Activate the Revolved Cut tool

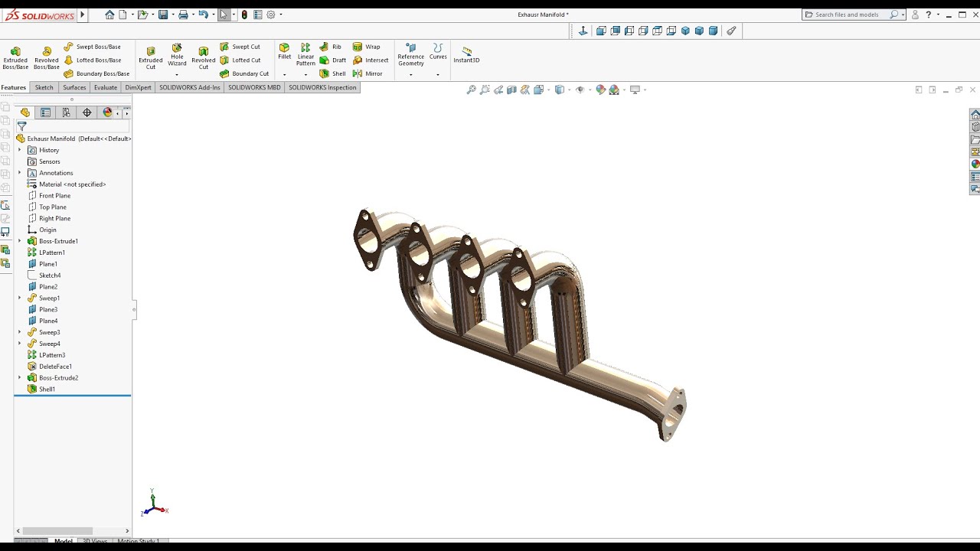204,58
